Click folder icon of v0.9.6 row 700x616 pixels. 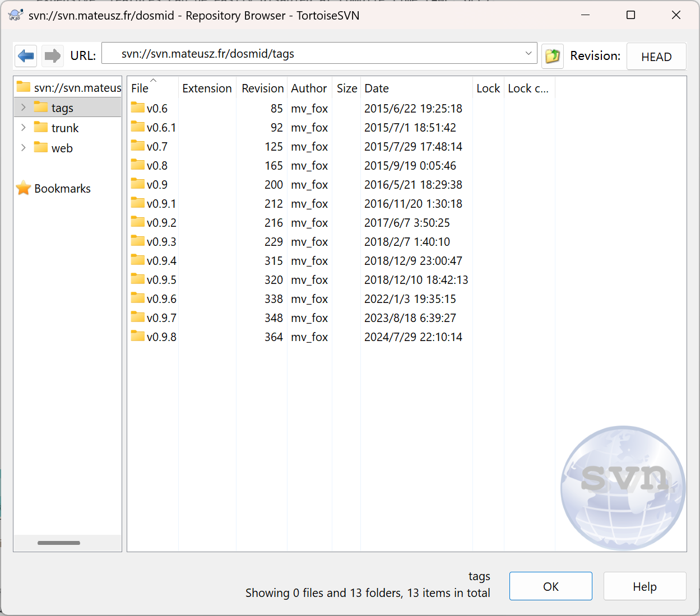pyautogui.click(x=138, y=298)
